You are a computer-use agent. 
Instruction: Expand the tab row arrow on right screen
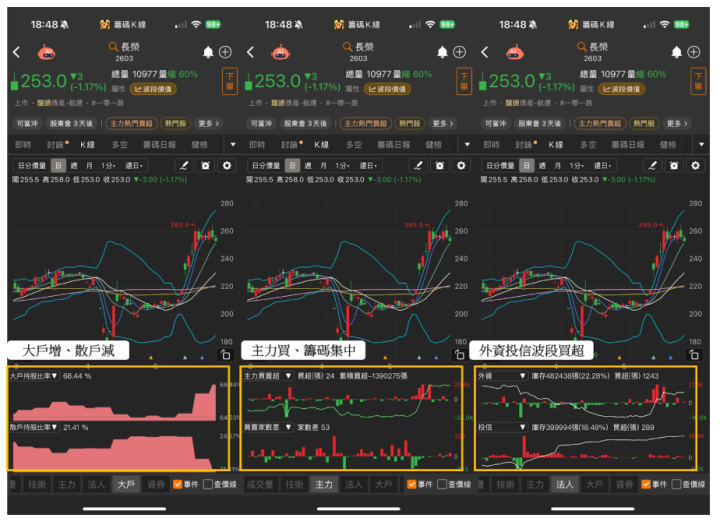(x=701, y=145)
